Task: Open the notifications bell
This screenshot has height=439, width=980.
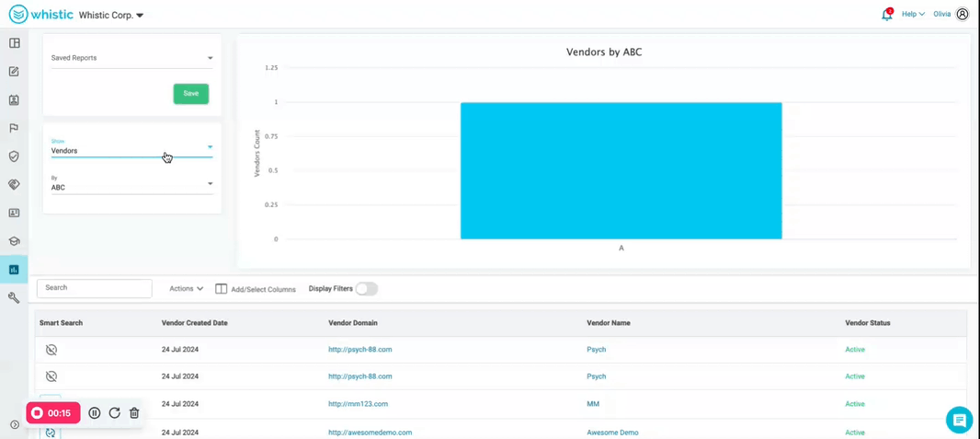Action: (887, 15)
